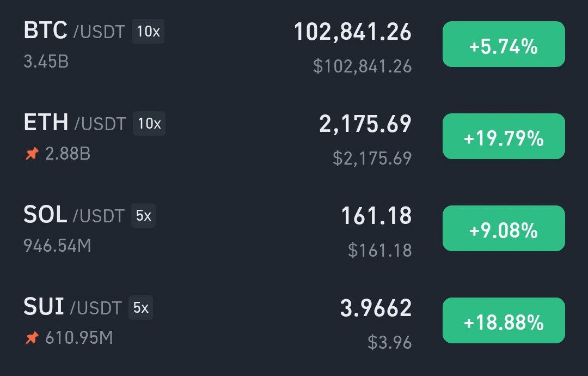The width and height of the screenshot is (588, 376).
Task: Select the ETH price 2,175.69
Action: [x=365, y=124]
